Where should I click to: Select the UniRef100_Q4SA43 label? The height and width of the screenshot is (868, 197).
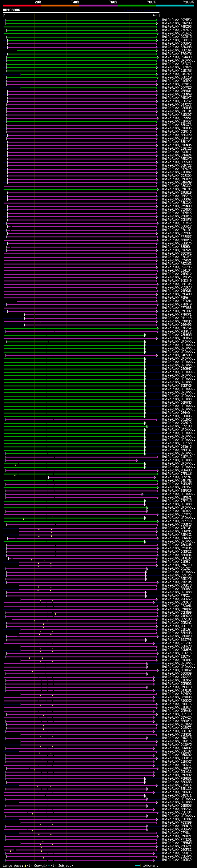[177, 446]
